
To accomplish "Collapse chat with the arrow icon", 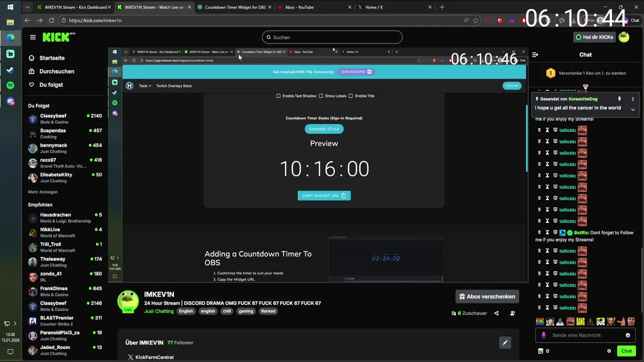I will tap(535, 55).
